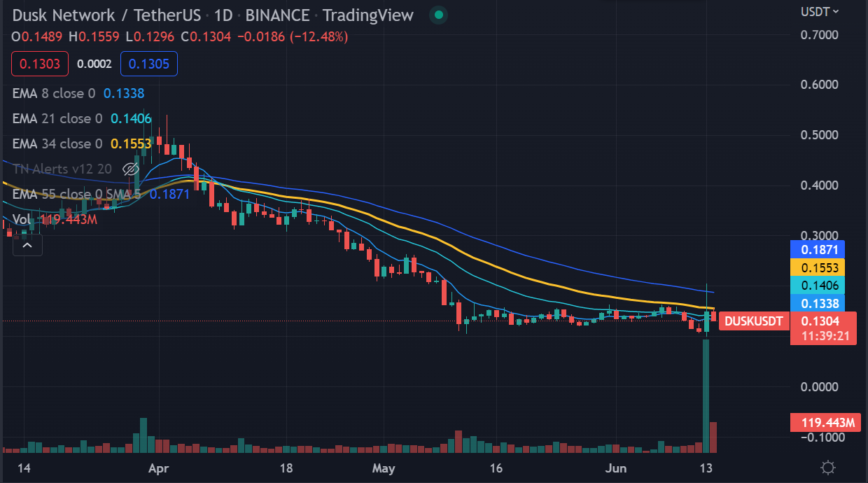Click the 0.0000 price scale label
The image size is (868, 483).
point(819,386)
